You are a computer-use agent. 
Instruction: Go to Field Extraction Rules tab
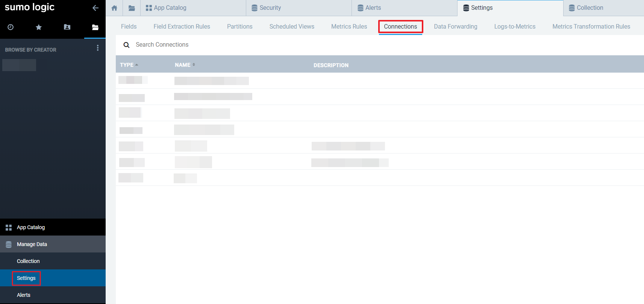[x=182, y=27]
